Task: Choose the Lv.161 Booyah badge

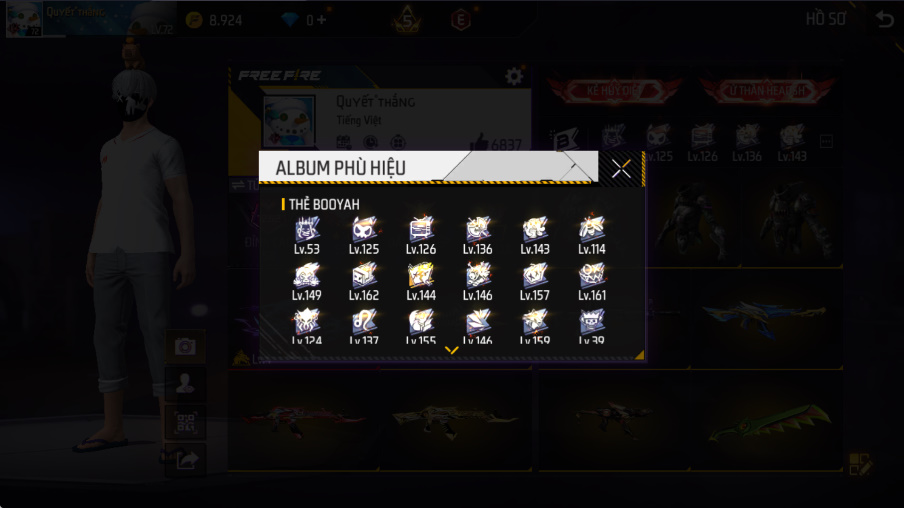Action: [592, 281]
